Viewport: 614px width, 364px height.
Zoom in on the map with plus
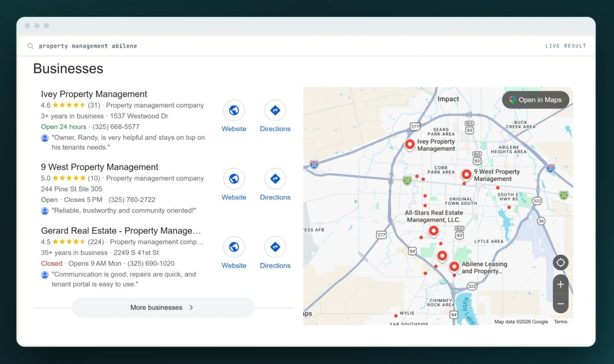click(561, 284)
